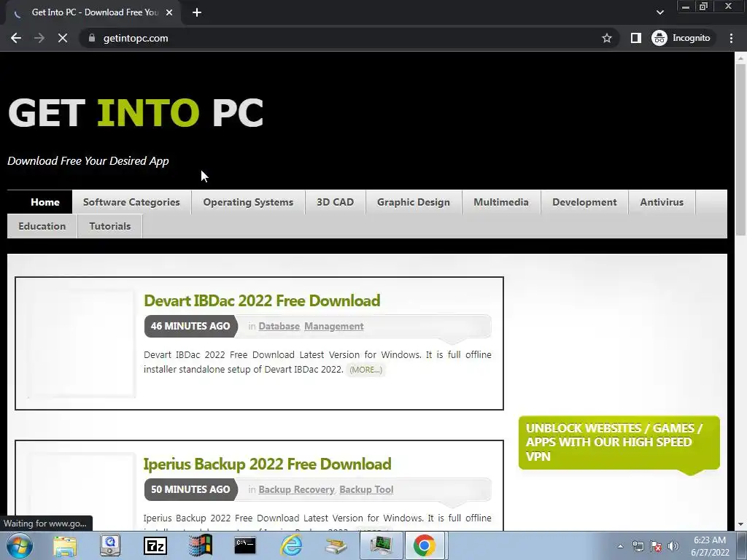Click the scrollbar up arrow
747x560 pixels.
point(740,58)
